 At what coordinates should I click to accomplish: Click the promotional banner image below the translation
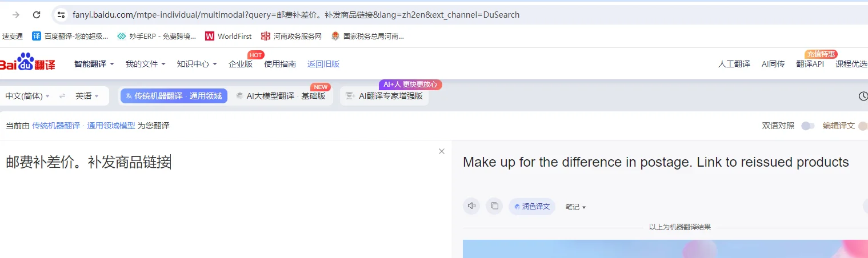tap(665, 249)
